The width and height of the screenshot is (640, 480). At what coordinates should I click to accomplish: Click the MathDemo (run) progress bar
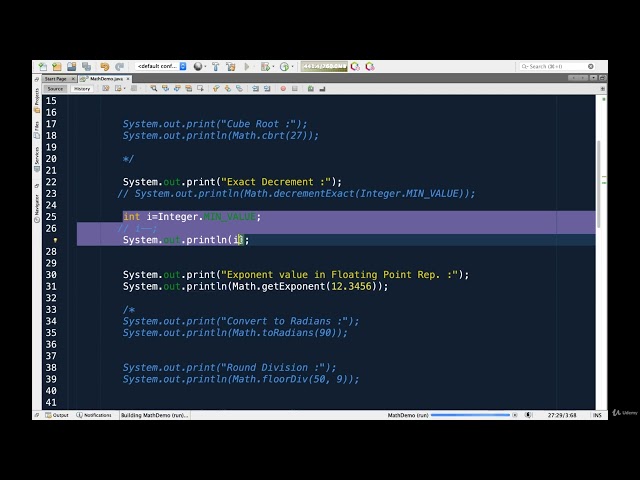pyautogui.click(x=470, y=415)
